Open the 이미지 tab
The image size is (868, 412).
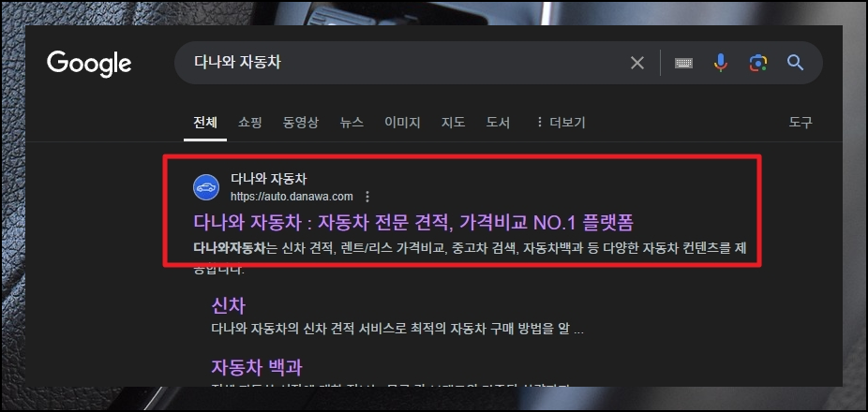pyautogui.click(x=402, y=123)
